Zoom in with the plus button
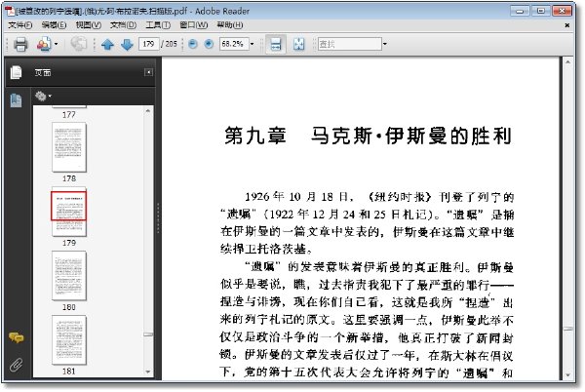Viewport: 585px width, 392px height. pos(209,44)
